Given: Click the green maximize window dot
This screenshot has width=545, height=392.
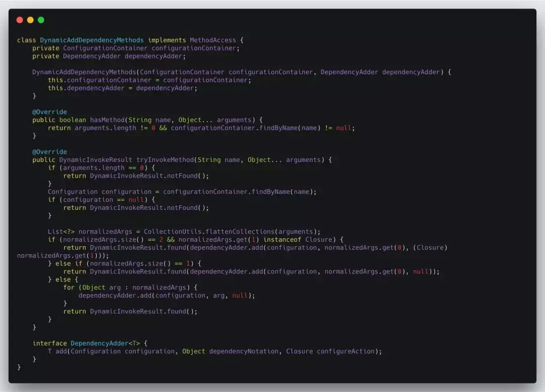Looking at the screenshot, I should (x=41, y=20).
